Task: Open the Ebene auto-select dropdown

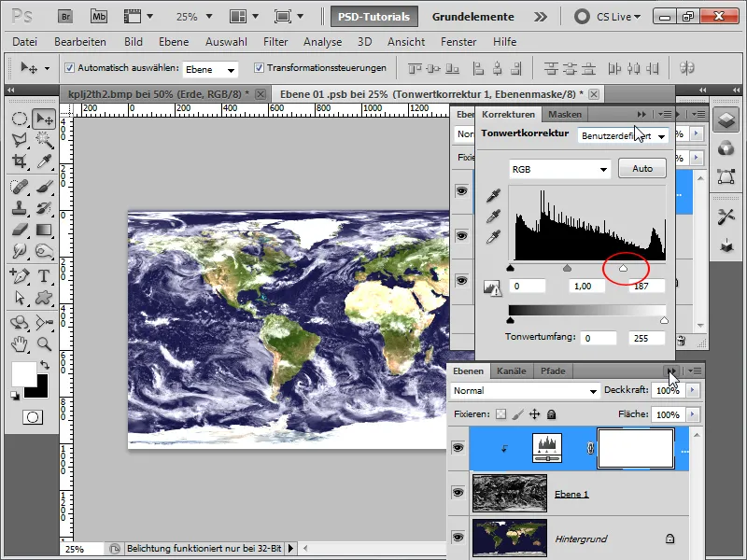Action: 210,69
